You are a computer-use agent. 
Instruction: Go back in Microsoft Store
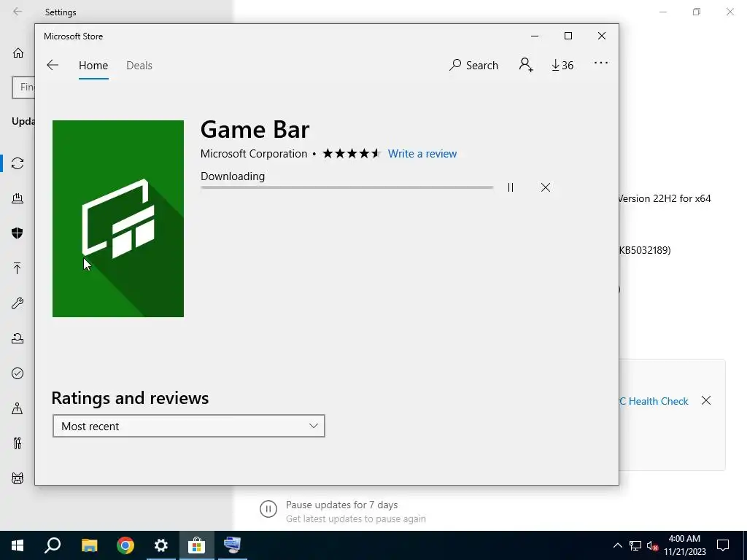point(53,65)
